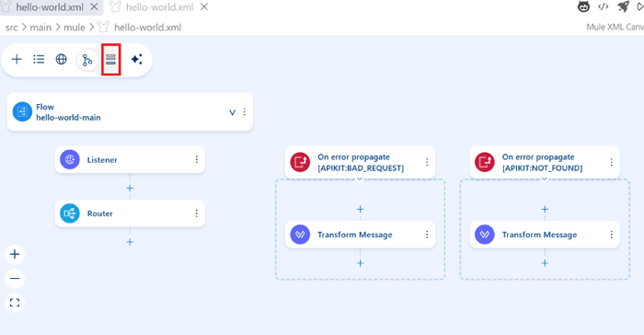Click the On error propagate [APIKIT:BAD_REQUEST] label

(x=361, y=162)
